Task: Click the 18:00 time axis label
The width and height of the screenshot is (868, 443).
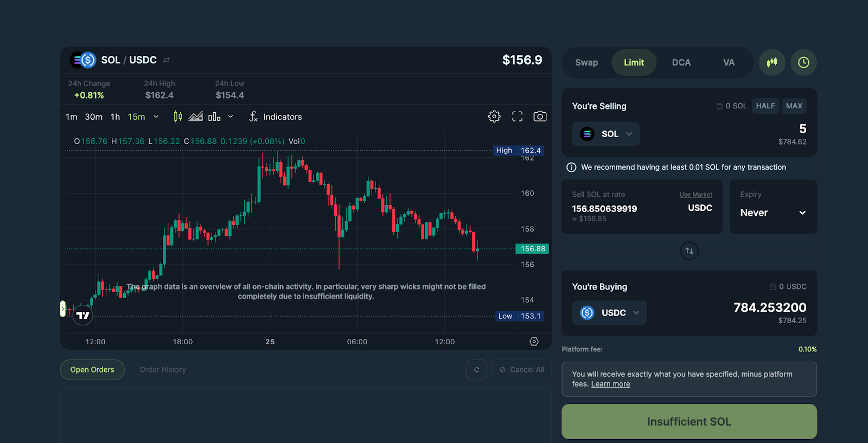Action: 183,342
